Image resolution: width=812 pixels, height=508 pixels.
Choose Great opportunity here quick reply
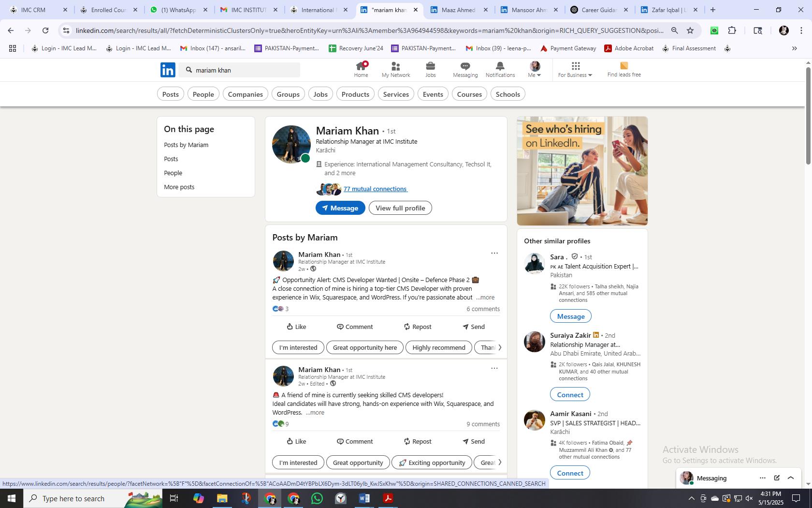(x=364, y=347)
